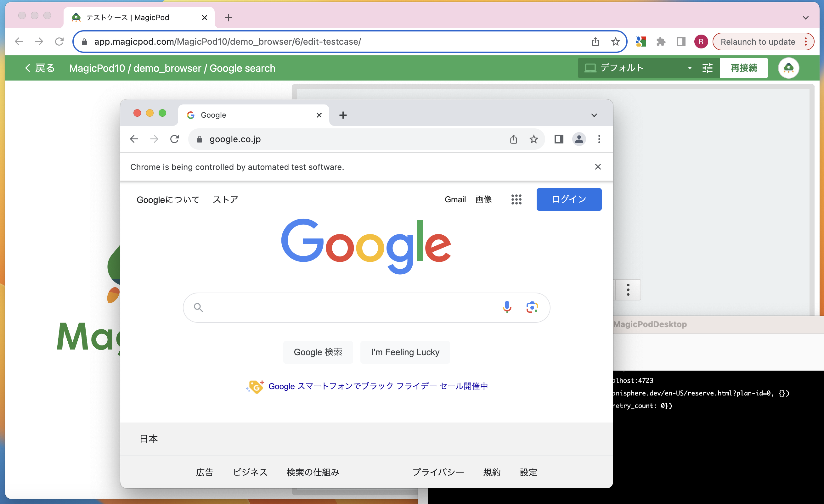Click the magnifier icon in Google search box
This screenshot has width=824, height=504.
[x=198, y=307]
